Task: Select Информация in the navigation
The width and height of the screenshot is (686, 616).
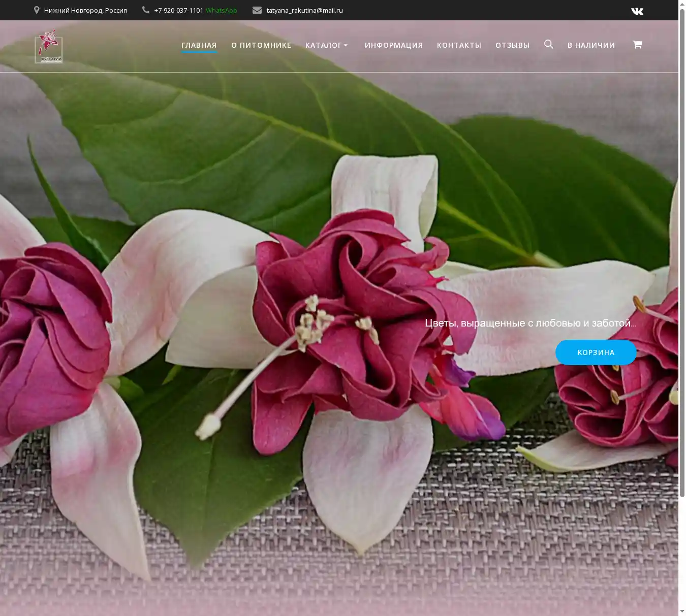Action: click(393, 45)
